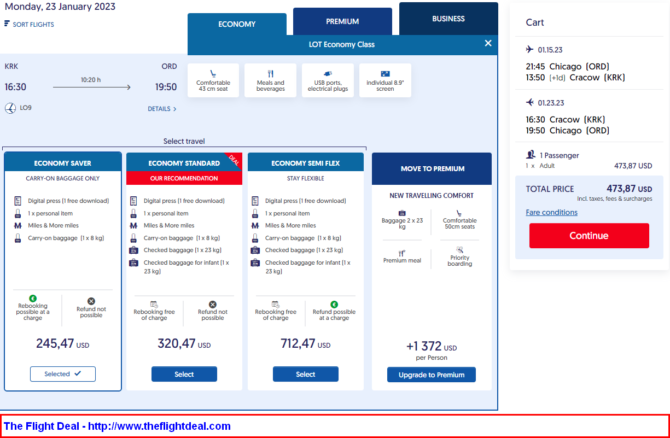
Task: Click the personal item icon in Economy Saver
Action: click(18, 213)
